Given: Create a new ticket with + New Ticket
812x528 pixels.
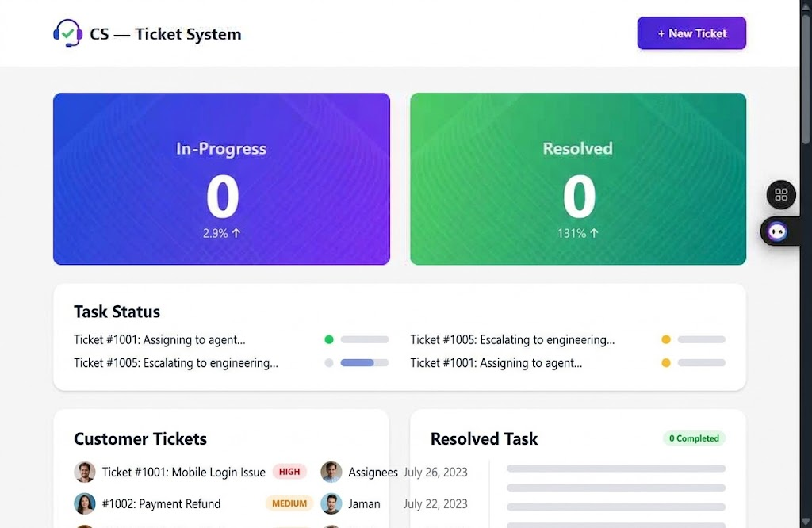Looking at the screenshot, I should click(x=691, y=33).
